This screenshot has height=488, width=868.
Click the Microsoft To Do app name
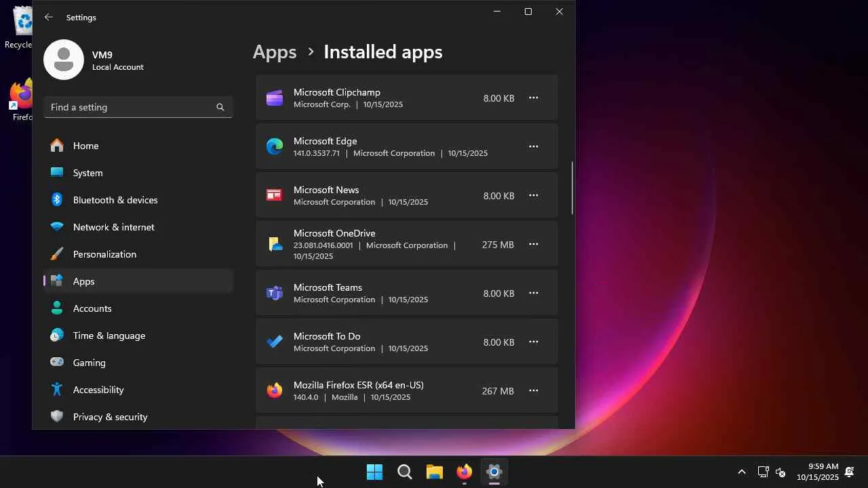coord(327,336)
